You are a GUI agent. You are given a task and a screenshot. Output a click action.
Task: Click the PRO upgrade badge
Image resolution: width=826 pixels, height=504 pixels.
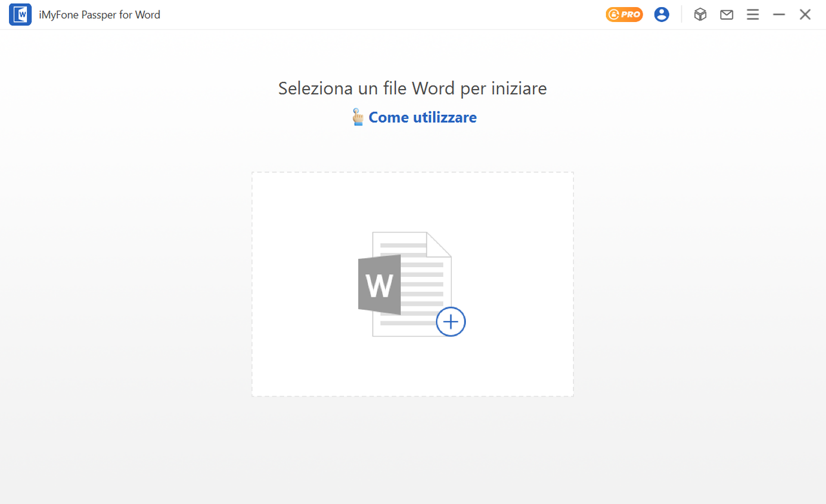tap(623, 14)
